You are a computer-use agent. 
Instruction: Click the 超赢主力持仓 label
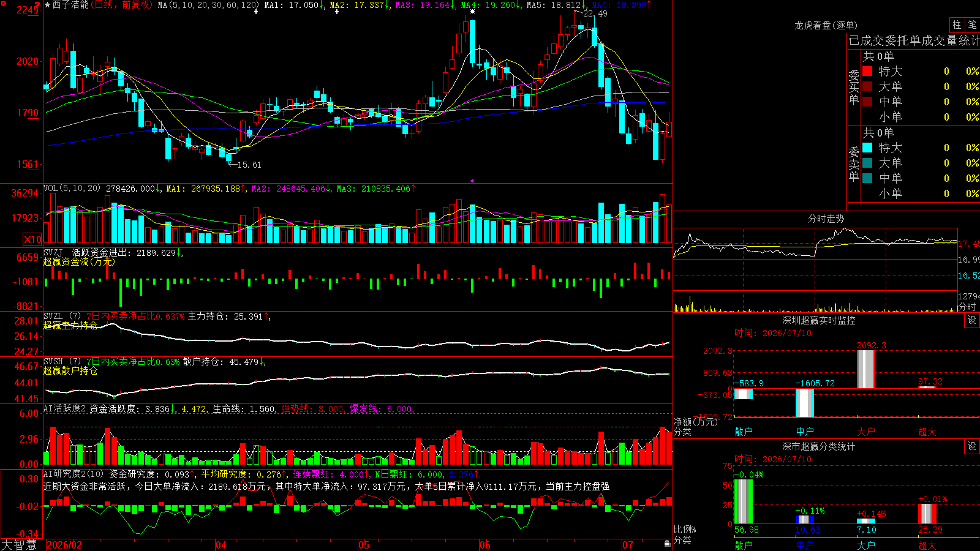tap(70, 325)
